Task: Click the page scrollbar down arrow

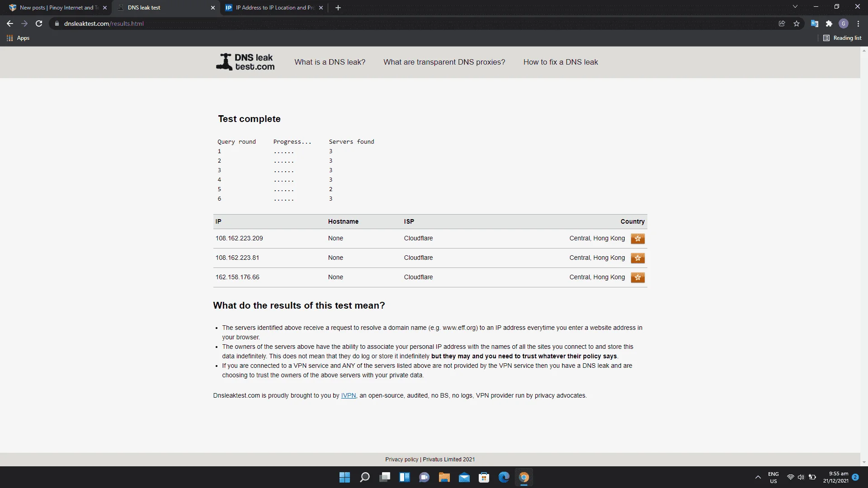Action: (864, 462)
